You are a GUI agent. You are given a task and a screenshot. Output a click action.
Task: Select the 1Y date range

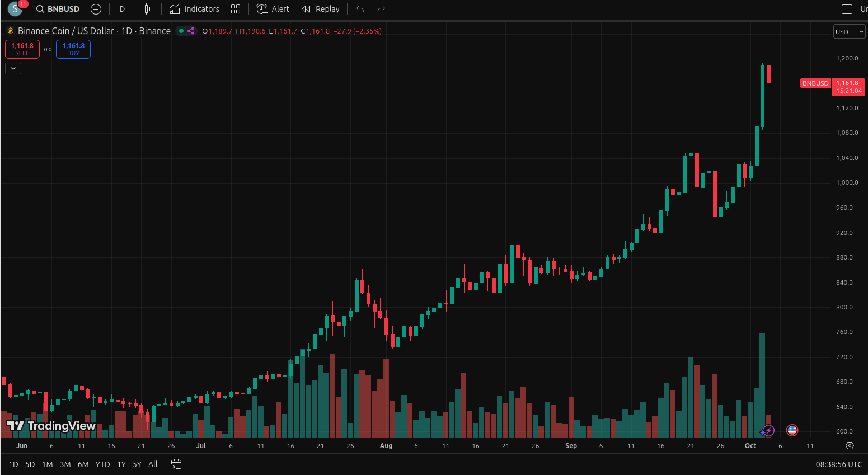(121, 464)
